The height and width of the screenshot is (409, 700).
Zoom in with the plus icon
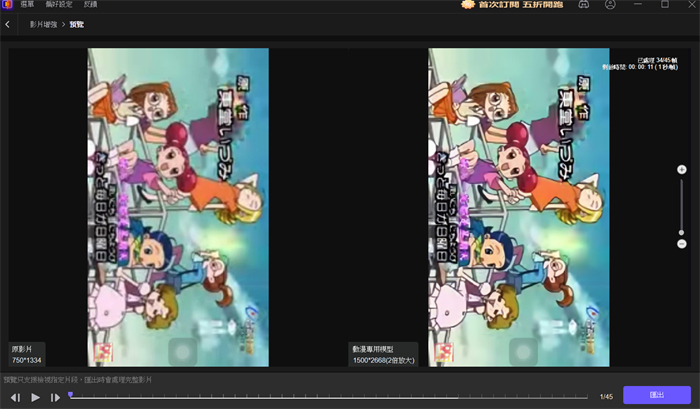(681, 170)
